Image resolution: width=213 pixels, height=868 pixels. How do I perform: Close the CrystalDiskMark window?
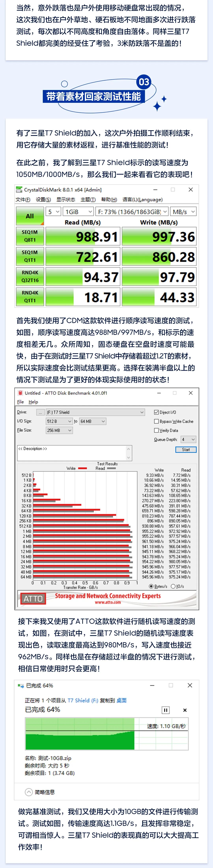tap(190, 189)
